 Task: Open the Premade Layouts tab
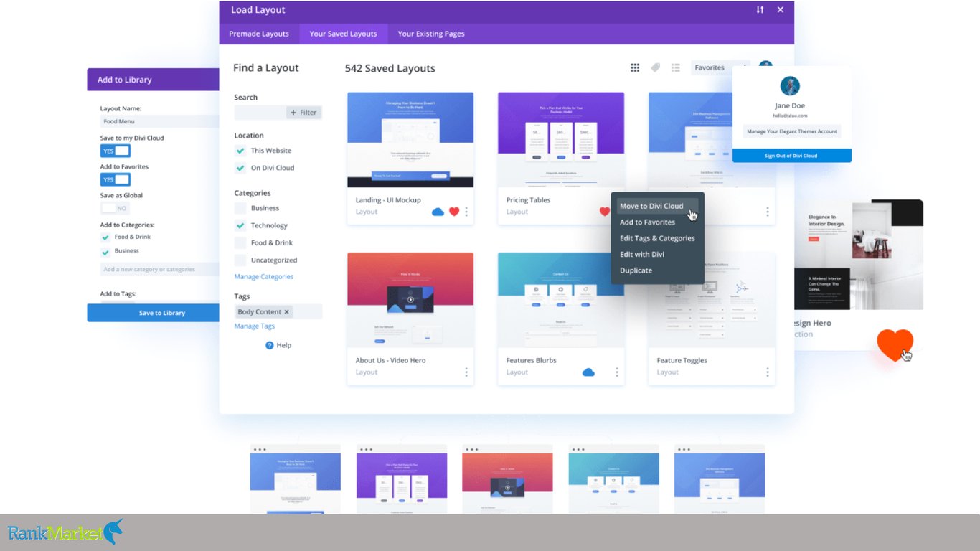pos(259,34)
